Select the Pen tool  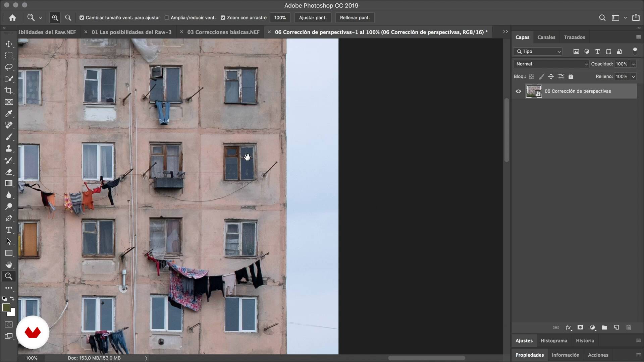click(x=9, y=218)
